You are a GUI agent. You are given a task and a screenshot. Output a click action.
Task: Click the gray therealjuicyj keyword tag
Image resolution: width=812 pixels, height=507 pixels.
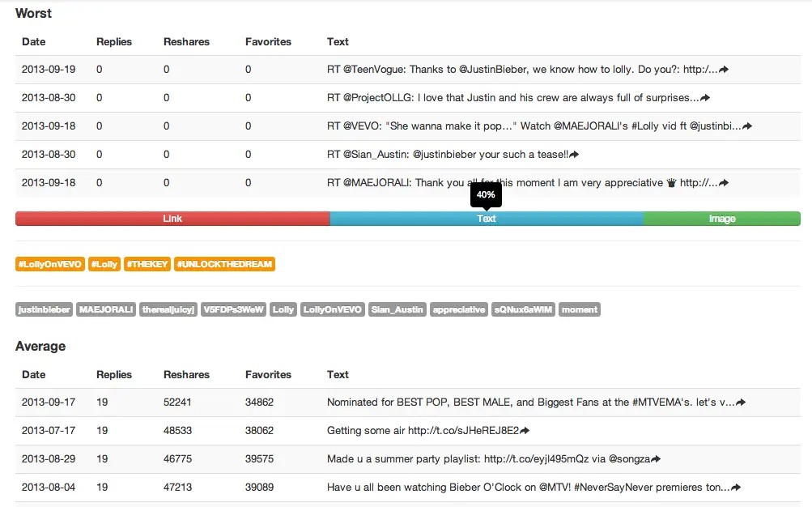pos(168,309)
